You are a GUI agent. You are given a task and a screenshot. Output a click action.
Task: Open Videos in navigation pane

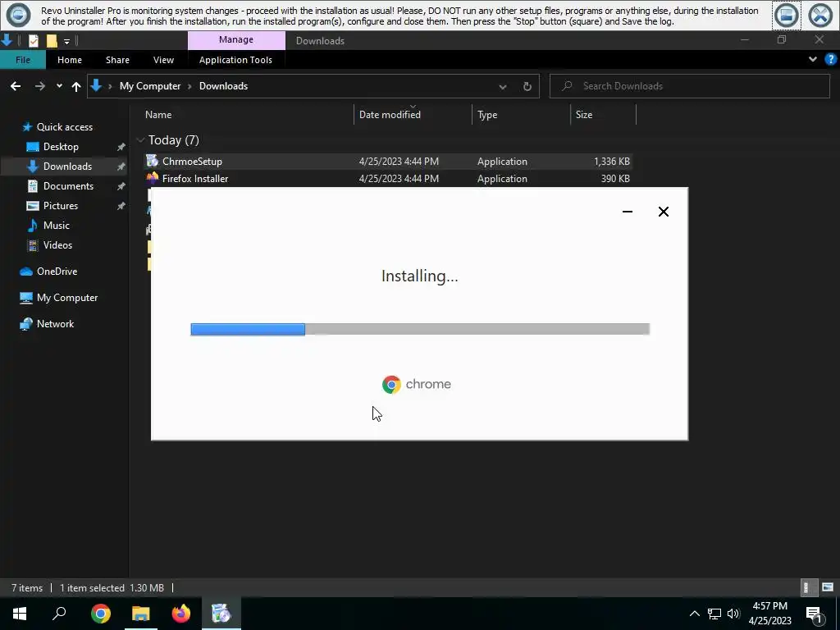tap(57, 245)
